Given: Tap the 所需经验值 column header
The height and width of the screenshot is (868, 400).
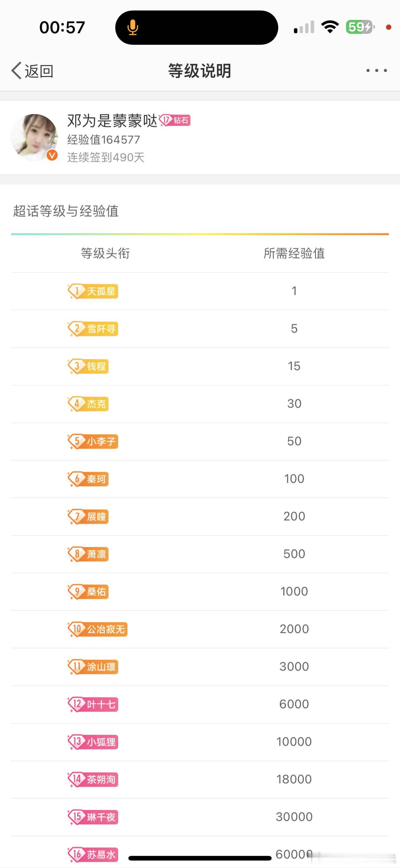Looking at the screenshot, I should pyautogui.click(x=294, y=253).
